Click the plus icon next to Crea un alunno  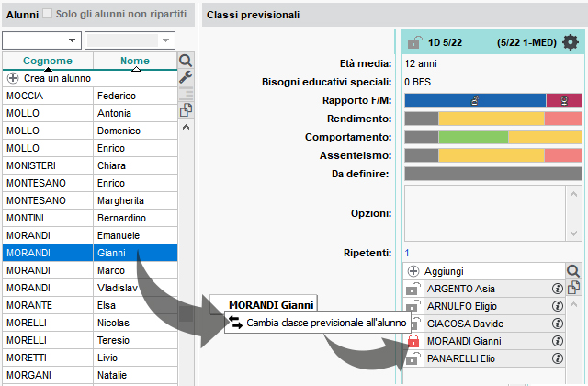(x=13, y=78)
